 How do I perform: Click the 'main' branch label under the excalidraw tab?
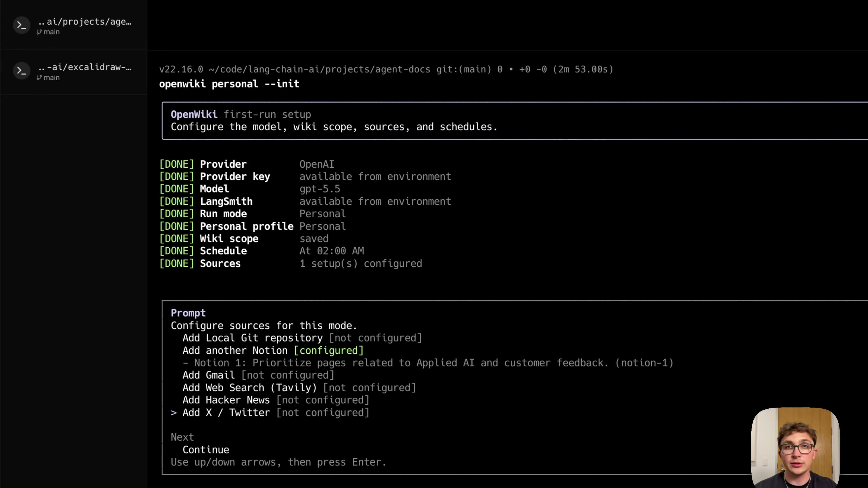click(x=52, y=78)
